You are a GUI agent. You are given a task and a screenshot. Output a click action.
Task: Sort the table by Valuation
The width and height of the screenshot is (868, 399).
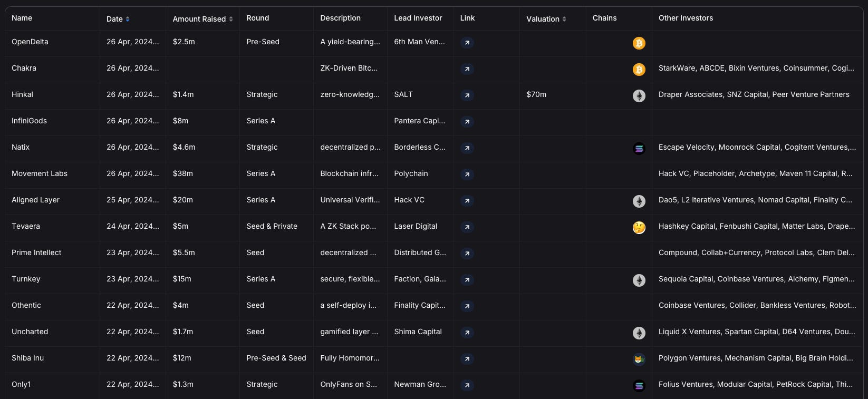564,19
